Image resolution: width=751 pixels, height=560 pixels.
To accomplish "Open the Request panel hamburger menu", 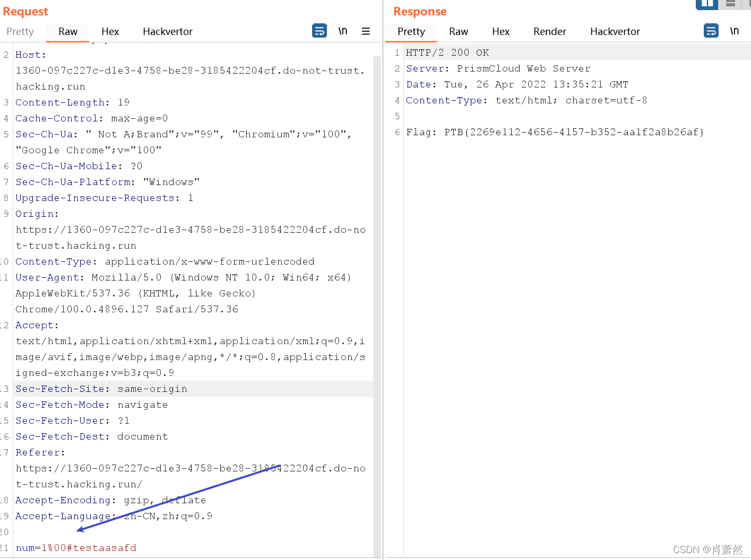I will point(366,31).
